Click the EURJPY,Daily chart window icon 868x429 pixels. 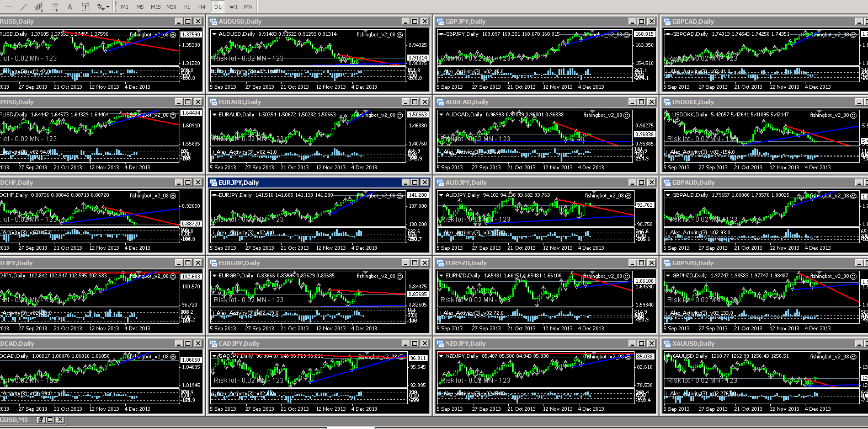pos(214,183)
